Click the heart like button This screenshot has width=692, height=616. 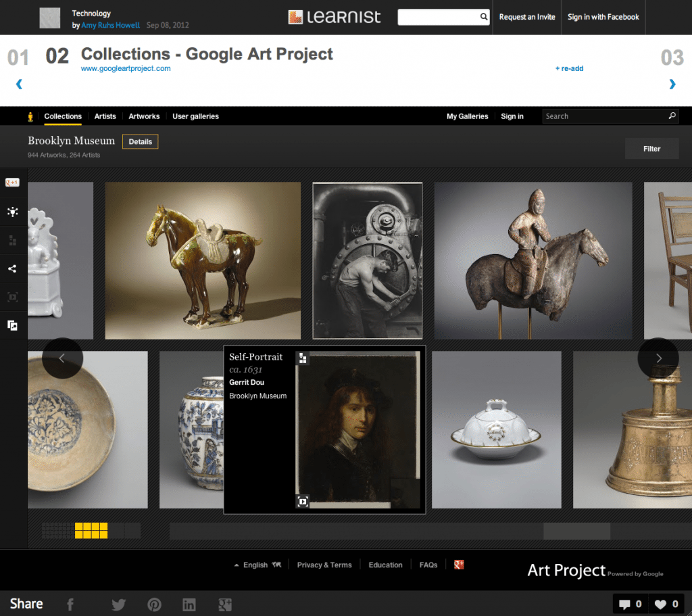(x=666, y=604)
